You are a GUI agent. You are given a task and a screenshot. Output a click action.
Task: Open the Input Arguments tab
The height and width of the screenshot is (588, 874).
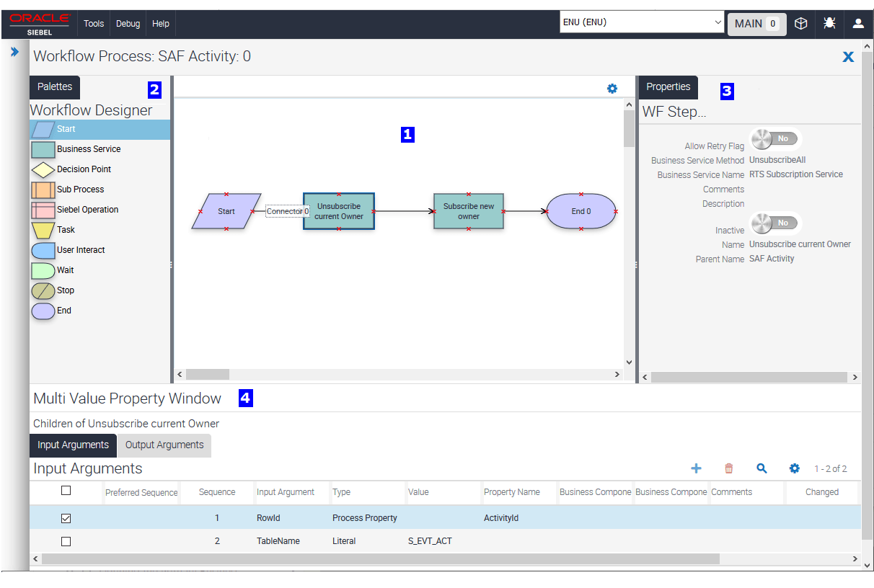coord(73,445)
